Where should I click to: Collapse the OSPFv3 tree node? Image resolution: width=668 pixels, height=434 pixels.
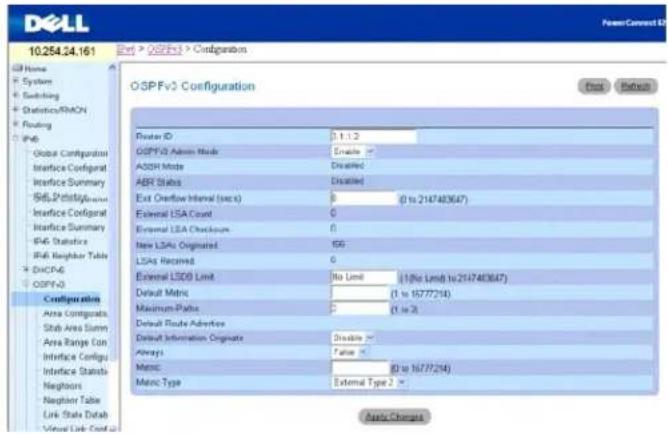pos(26,284)
